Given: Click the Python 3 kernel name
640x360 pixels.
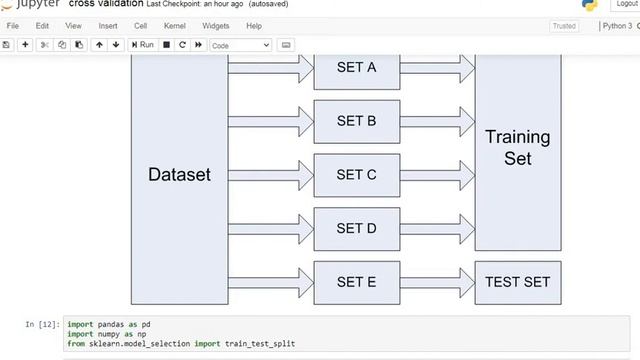Looking at the screenshot, I should click(x=617, y=26).
